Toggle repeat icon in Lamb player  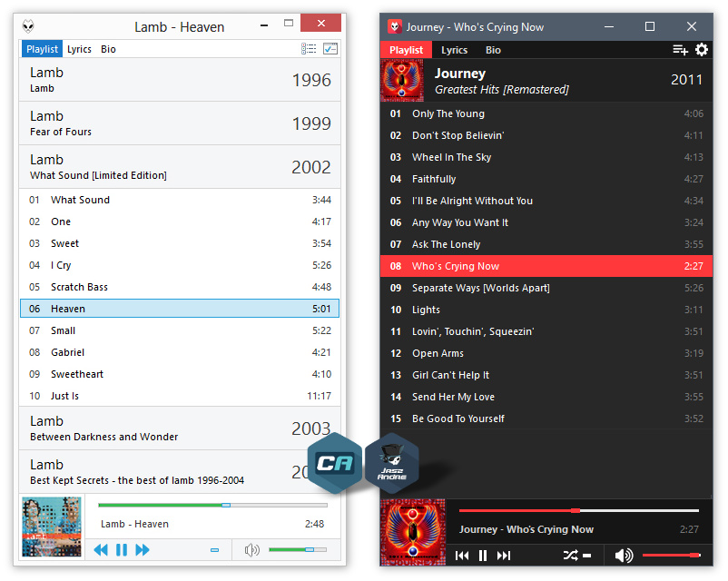[x=214, y=550]
